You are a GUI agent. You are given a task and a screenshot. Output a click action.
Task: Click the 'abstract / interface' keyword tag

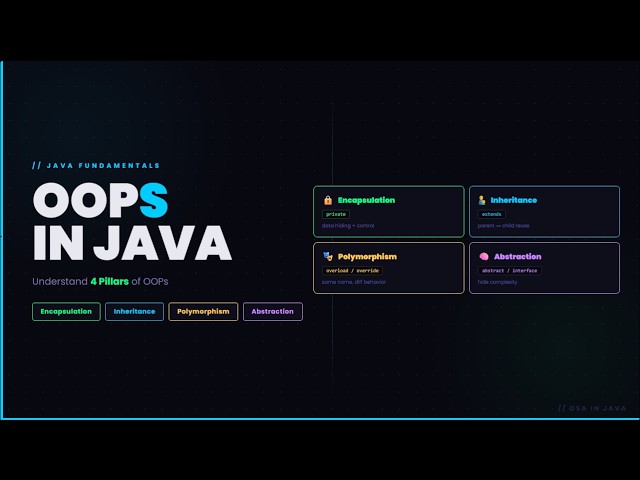tap(509, 271)
